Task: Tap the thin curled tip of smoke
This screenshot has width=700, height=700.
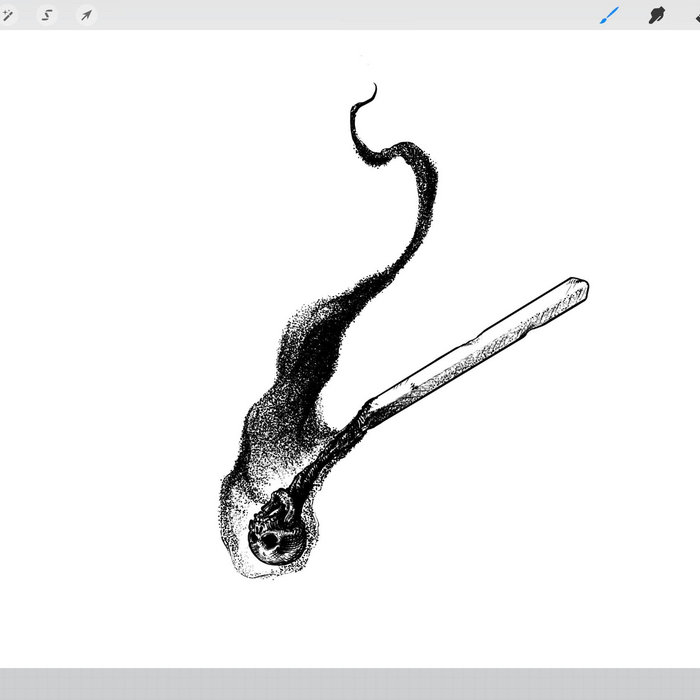Action: 370,93
